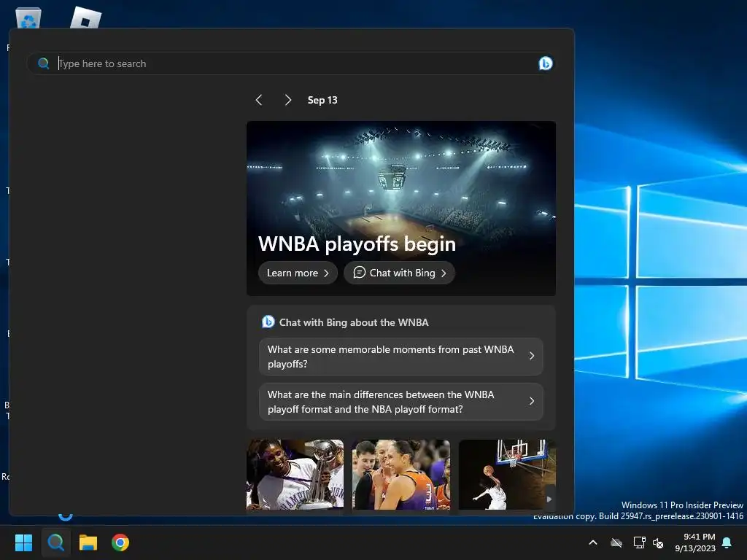This screenshot has height=560, width=747.
Task: Open notifications bell icon
Action: click(727, 542)
